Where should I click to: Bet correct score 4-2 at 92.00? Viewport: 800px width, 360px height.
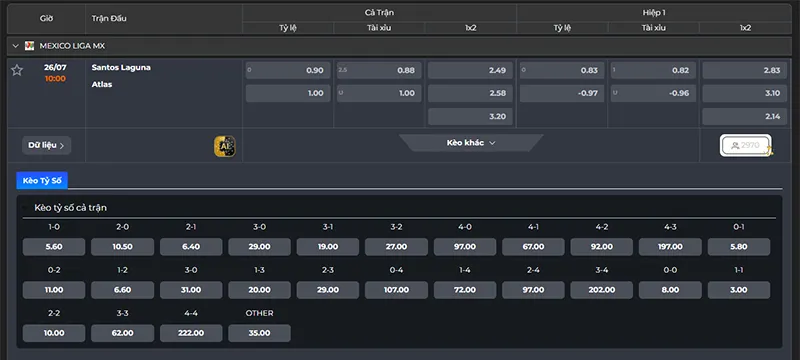click(x=602, y=247)
